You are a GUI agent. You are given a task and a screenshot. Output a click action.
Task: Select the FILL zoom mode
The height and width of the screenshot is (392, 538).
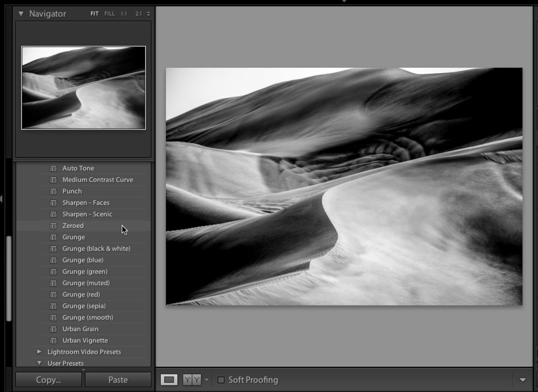[x=109, y=13]
